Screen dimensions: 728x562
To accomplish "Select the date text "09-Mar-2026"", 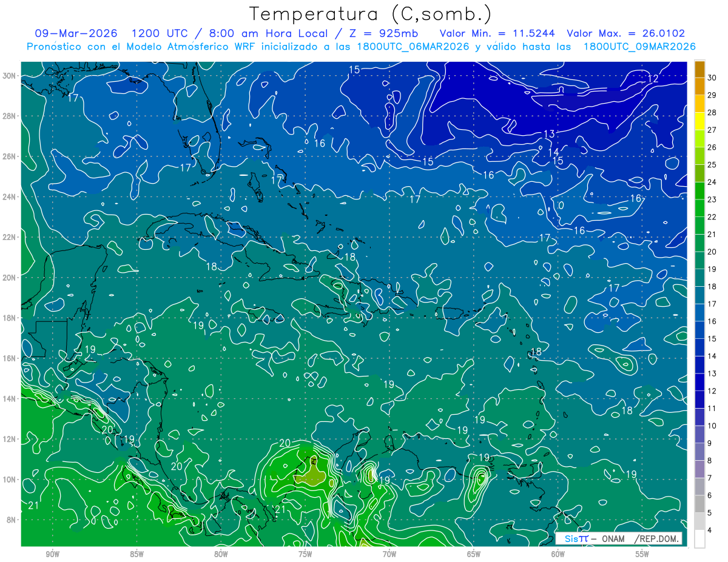I will point(76,33).
